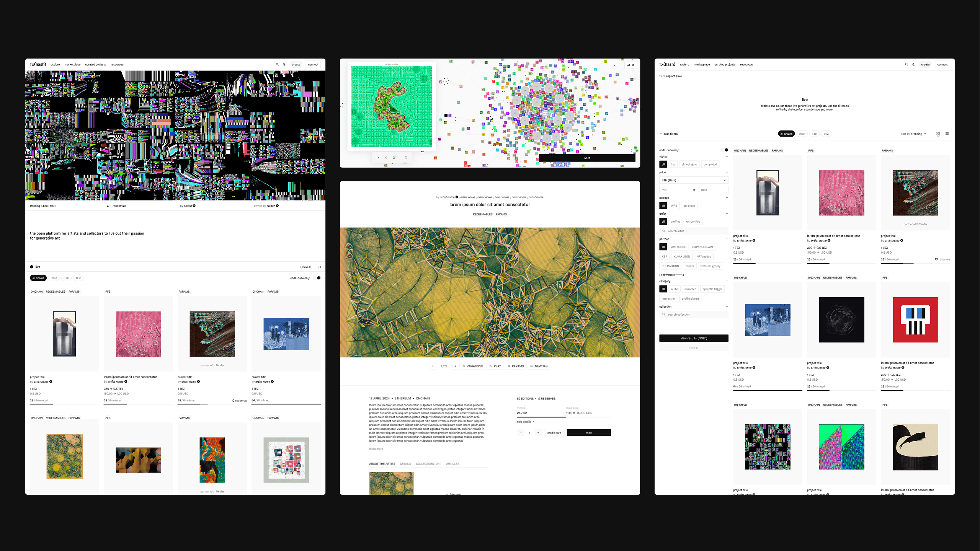Toggle code-base only switch on homepage
The height and width of the screenshot is (551, 980).
pos(317,278)
